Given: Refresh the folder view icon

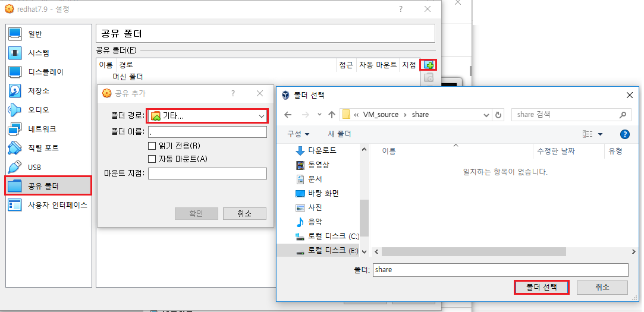Looking at the screenshot, I should pos(498,115).
